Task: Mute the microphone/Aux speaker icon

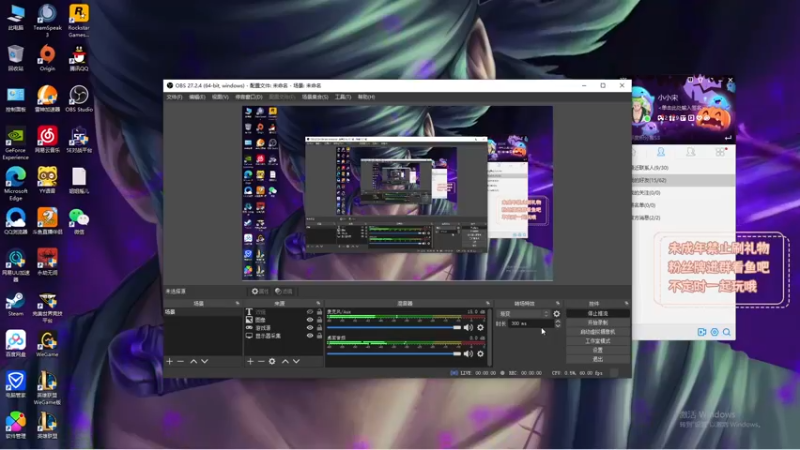Action: [x=468, y=328]
